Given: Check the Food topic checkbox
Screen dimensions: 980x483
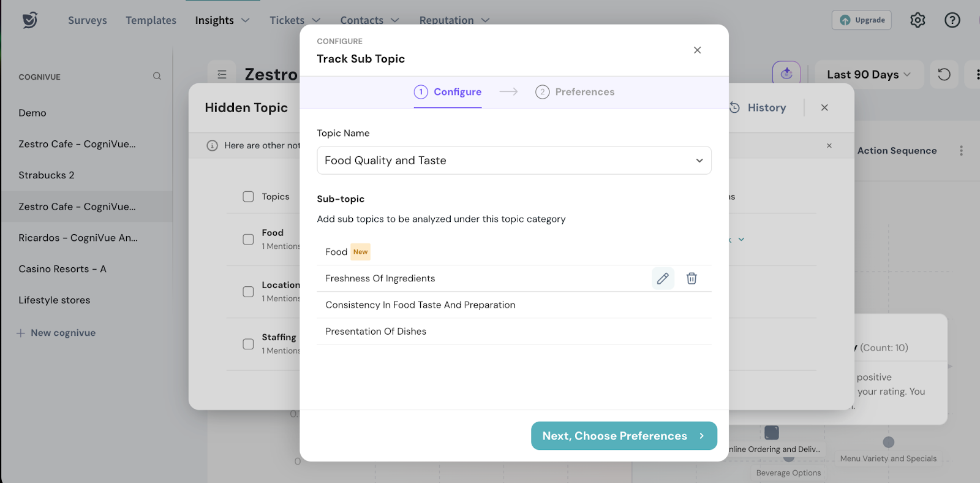Looking at the screenshot, I should pyautogui.click(x=248, y=239).
